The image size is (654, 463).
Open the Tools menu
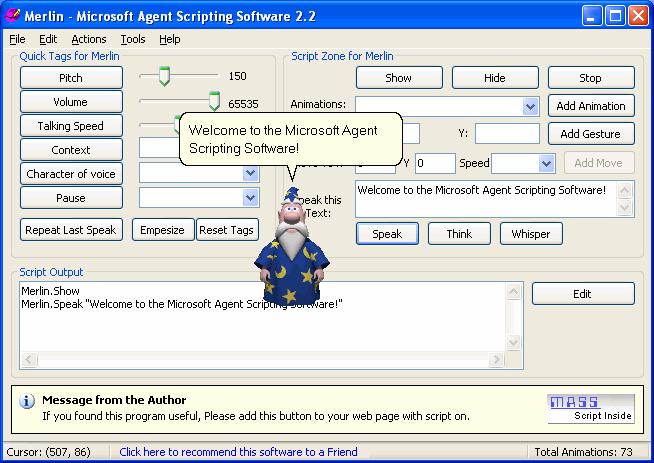133,39
